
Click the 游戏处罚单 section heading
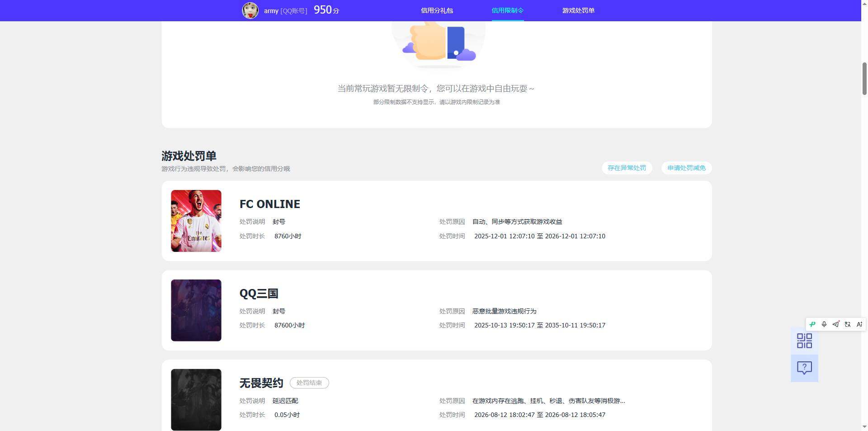pos(189,156)
